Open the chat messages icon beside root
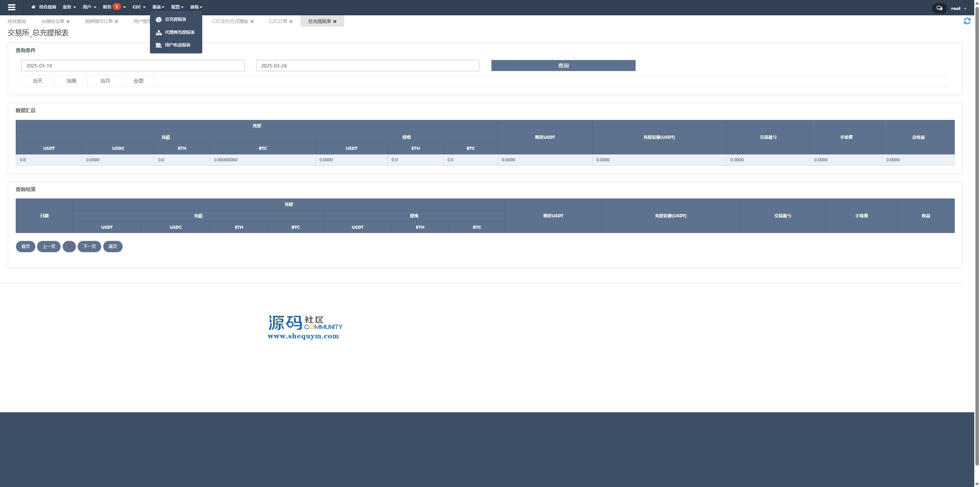Screen dimensions: 980x487 [x=939, y=8]
